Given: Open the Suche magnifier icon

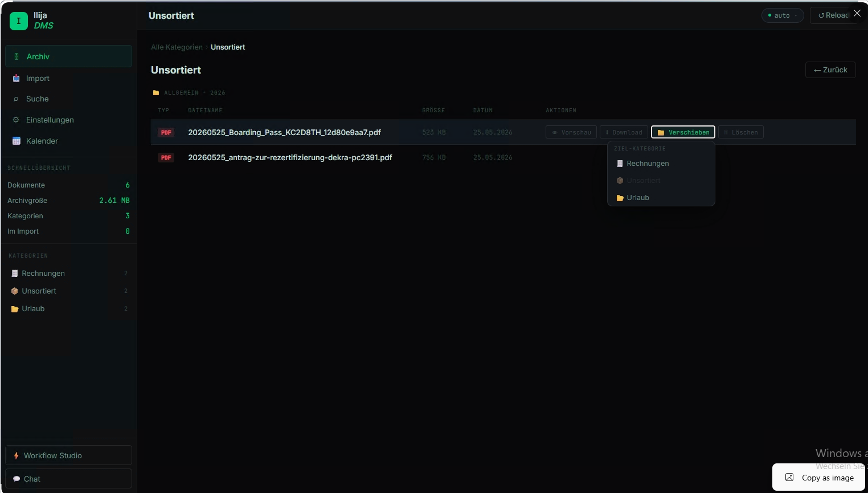Looking at the screenshot, I should tap(16, 99).
